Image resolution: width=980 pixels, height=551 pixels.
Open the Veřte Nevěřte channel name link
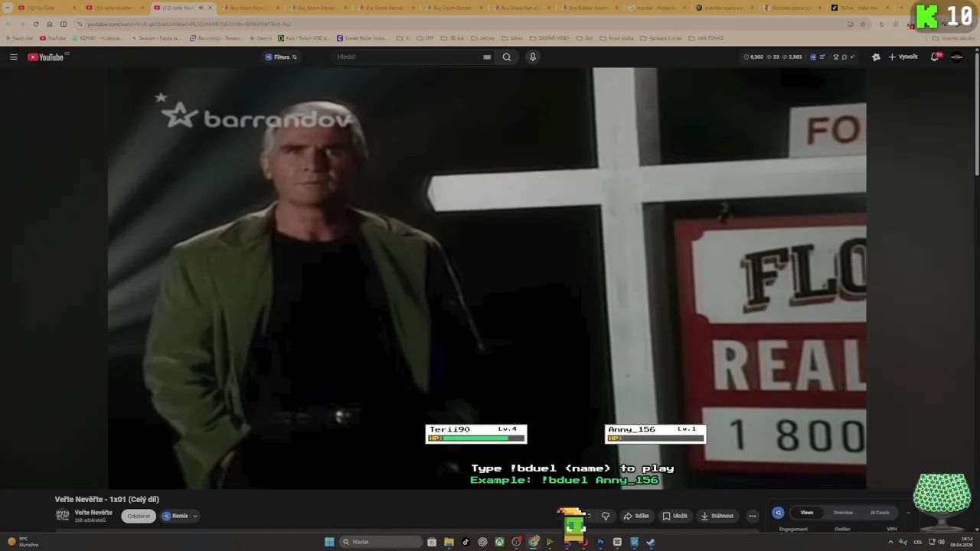(x=93, y=513)
